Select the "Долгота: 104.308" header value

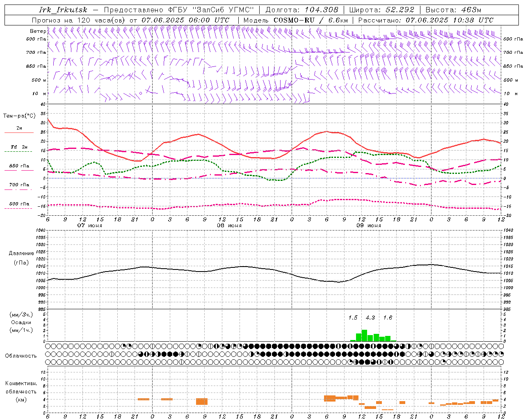[x=302, y=10]
